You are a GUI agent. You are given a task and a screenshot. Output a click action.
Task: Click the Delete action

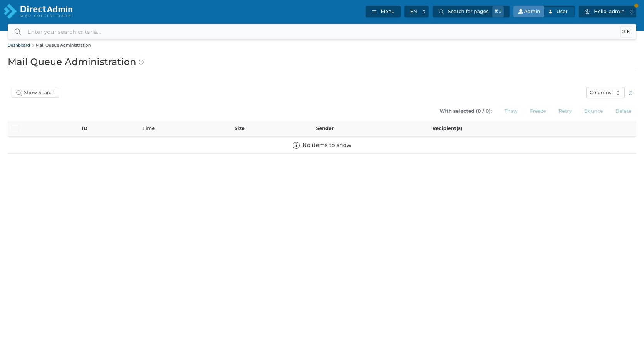pyautogui.click(x=623, y=111)
